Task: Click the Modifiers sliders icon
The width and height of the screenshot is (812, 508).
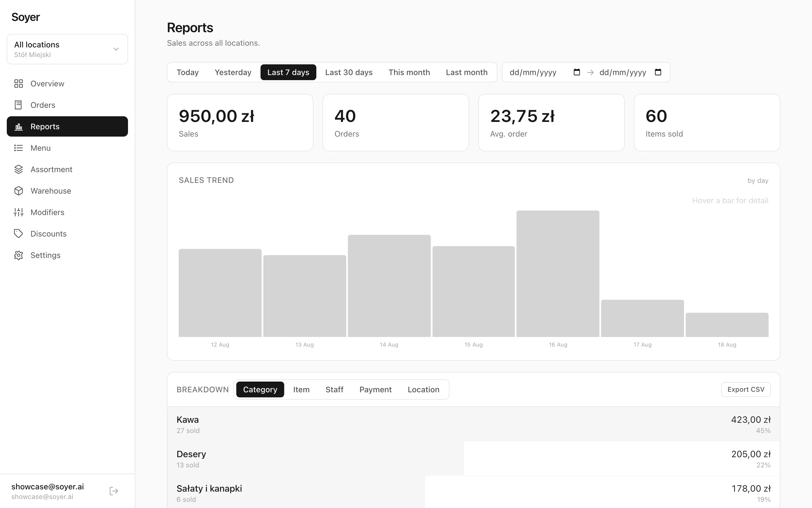Action: tap(18, 212)
